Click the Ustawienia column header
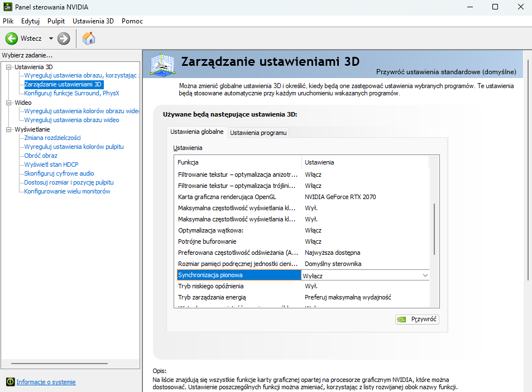Image resolution: width=532 pixels, height=392 pixels. (366, 162)
